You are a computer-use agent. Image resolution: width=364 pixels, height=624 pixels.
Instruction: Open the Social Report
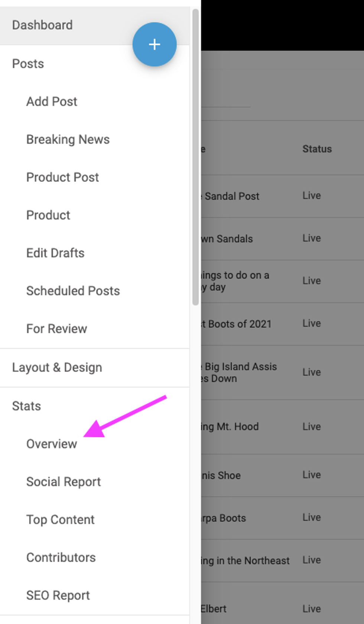64,482
